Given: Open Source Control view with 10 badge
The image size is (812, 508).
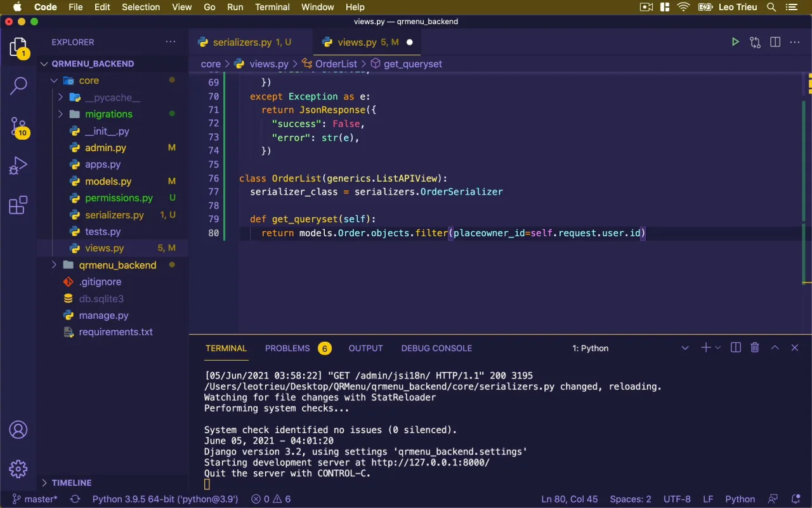Looking at the screenshot, I should point(18,126).
